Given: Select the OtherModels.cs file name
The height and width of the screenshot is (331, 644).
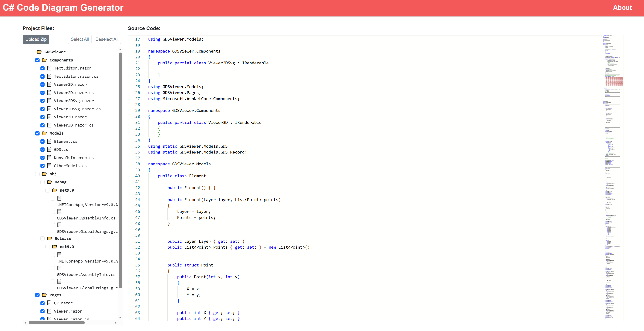Looking at the screenshot, I should [70, 166].
